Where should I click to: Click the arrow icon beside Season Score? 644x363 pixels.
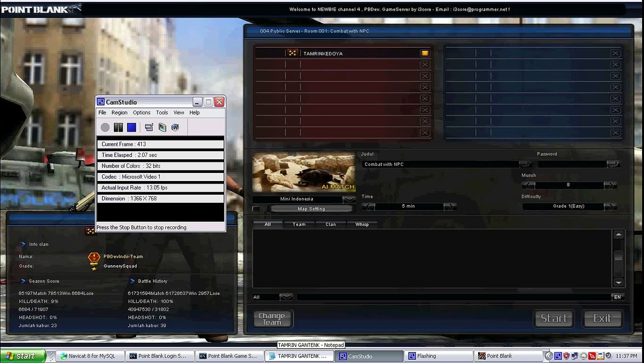(x=23, y=281)
